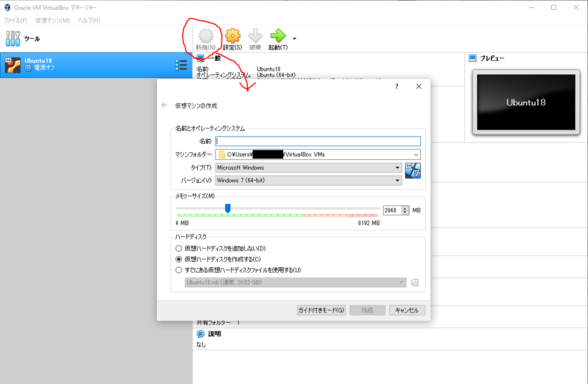Open the ファイル menu

click(16, 20)
